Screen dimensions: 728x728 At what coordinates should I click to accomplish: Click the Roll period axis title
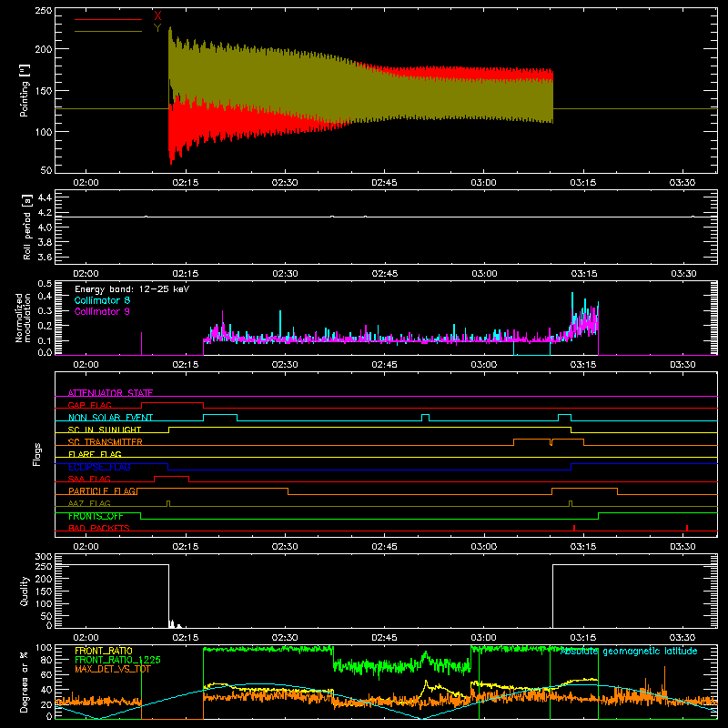coord(26,227)
